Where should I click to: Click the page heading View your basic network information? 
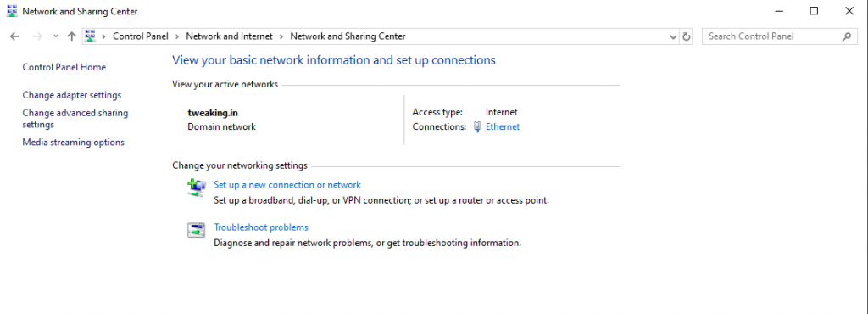coord(334,59)
